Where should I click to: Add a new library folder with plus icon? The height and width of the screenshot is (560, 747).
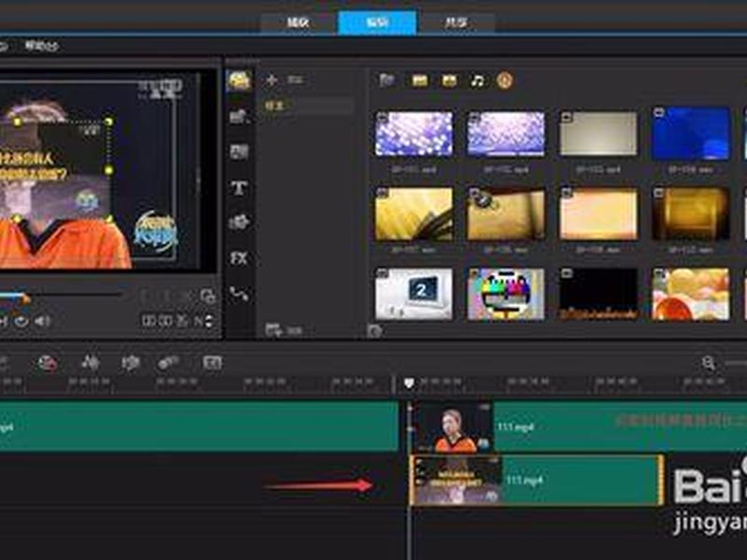click(272, 79)
